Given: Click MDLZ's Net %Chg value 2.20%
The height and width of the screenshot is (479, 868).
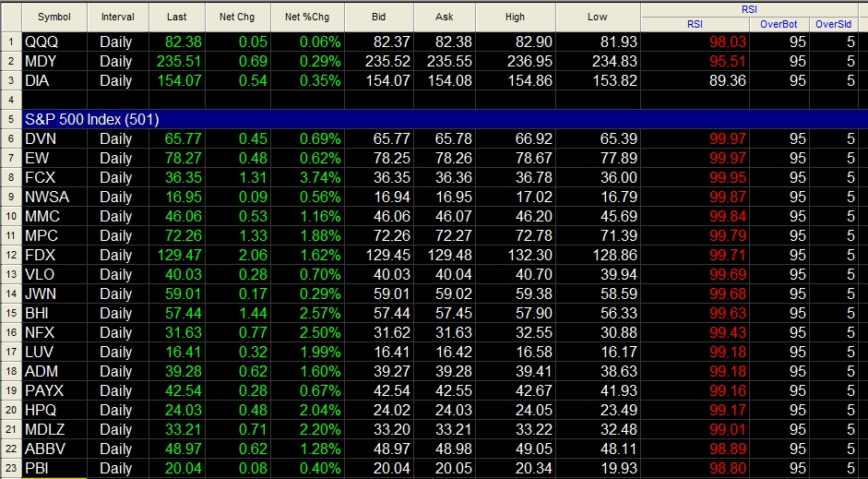Looking at the screenshot, I should tap(320, 429).
